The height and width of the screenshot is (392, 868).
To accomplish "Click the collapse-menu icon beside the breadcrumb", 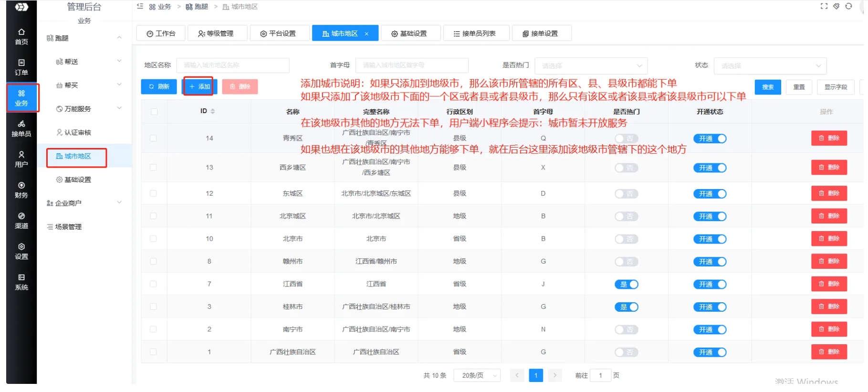I will point(140,6).
